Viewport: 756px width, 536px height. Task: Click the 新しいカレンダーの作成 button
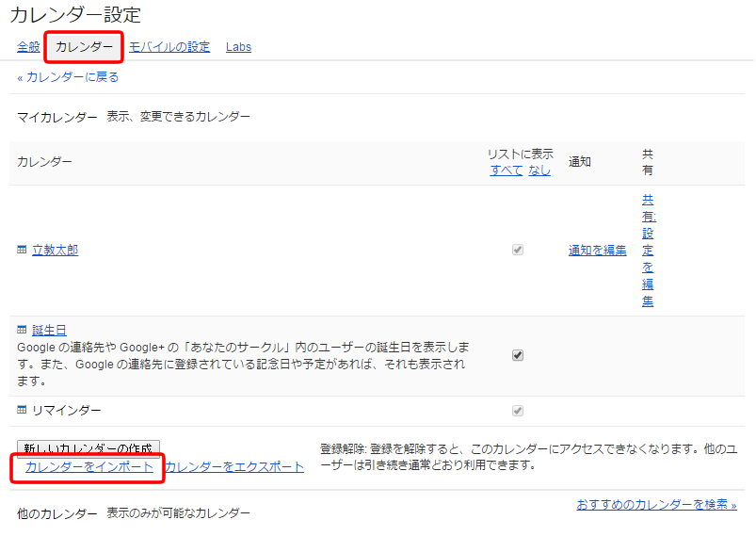pos(88,448)
